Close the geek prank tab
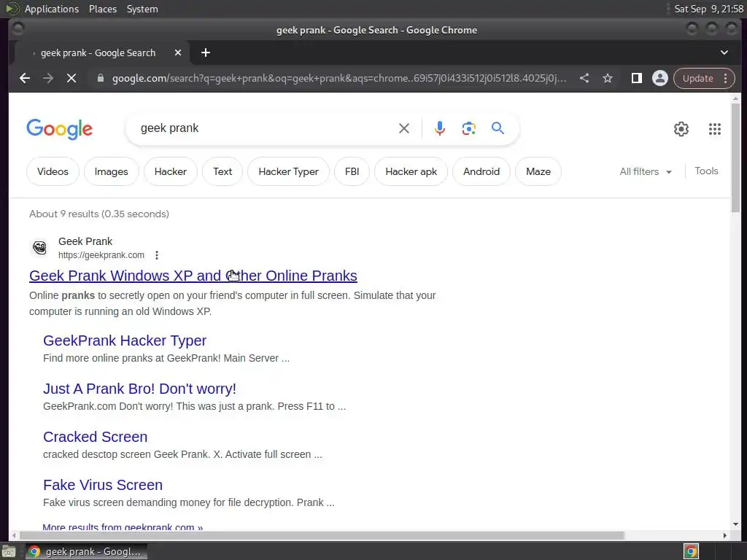 point(178,52)
